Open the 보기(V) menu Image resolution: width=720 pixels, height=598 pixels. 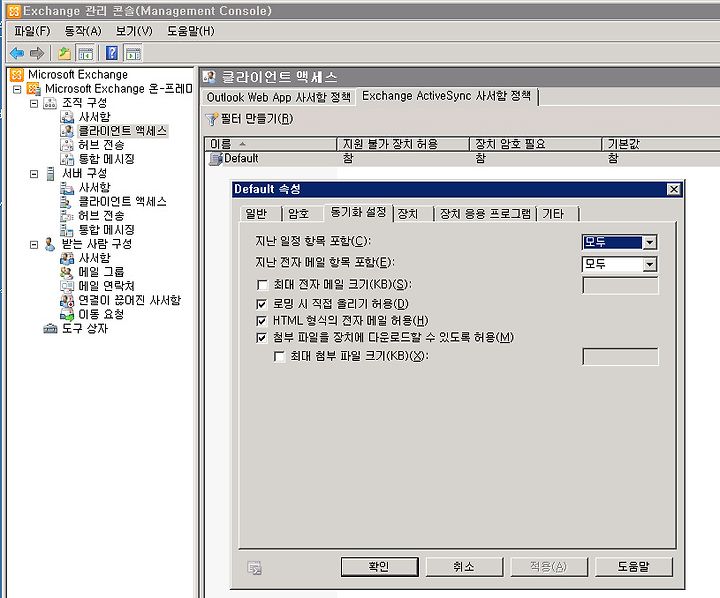pos(134,31)
